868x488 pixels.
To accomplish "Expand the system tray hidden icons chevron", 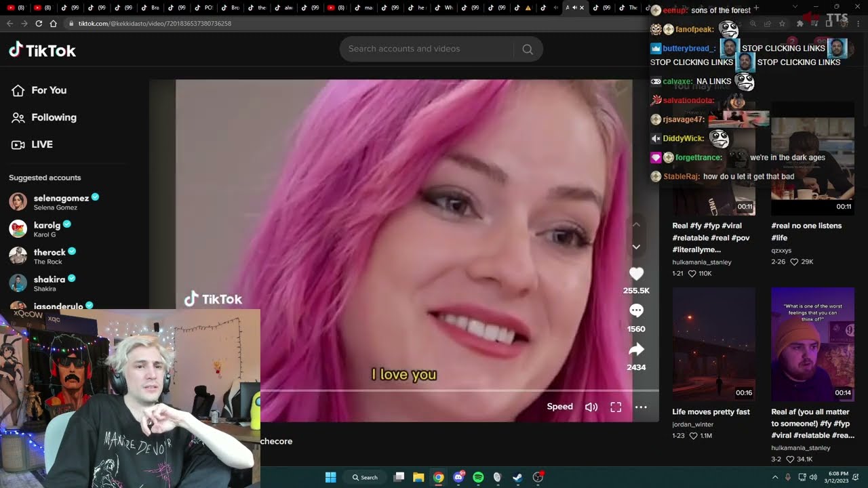I will 775,477.
